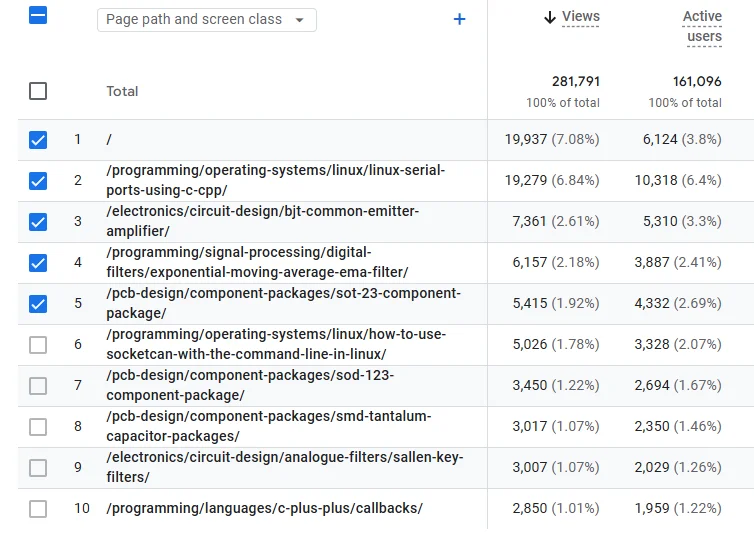The image size is (754, 533).
Task: Toggle the select-all checkbox in header
Action: [x=38, y=16]
